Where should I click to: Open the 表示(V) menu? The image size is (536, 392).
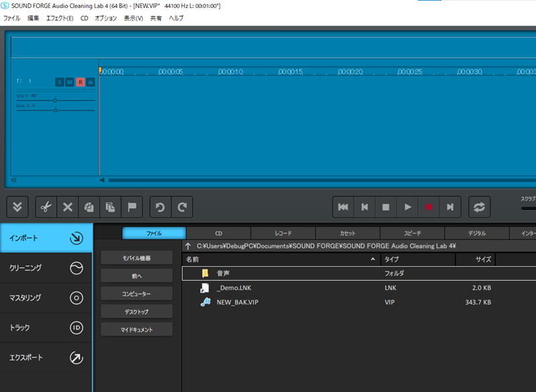pyautogui.click(x=133, y=18)
